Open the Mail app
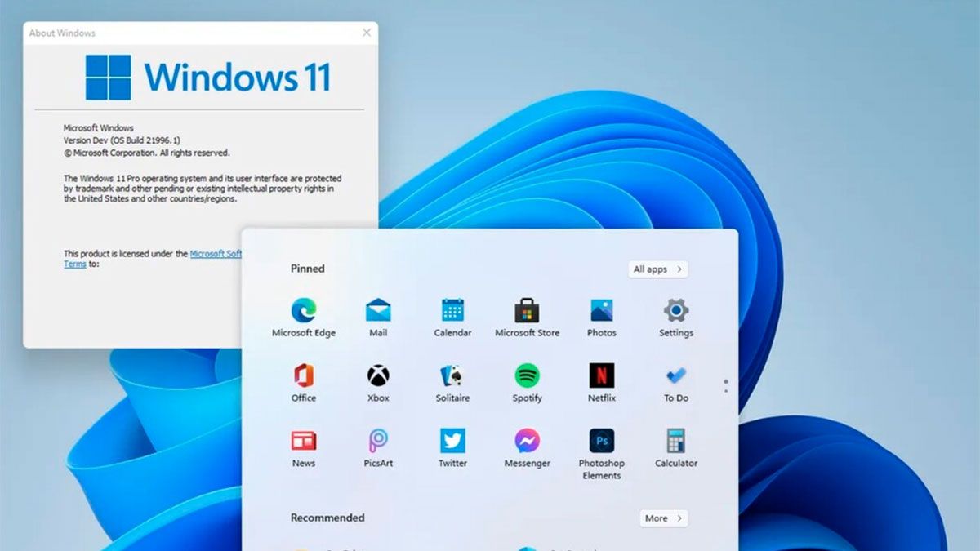 (377, 310)
